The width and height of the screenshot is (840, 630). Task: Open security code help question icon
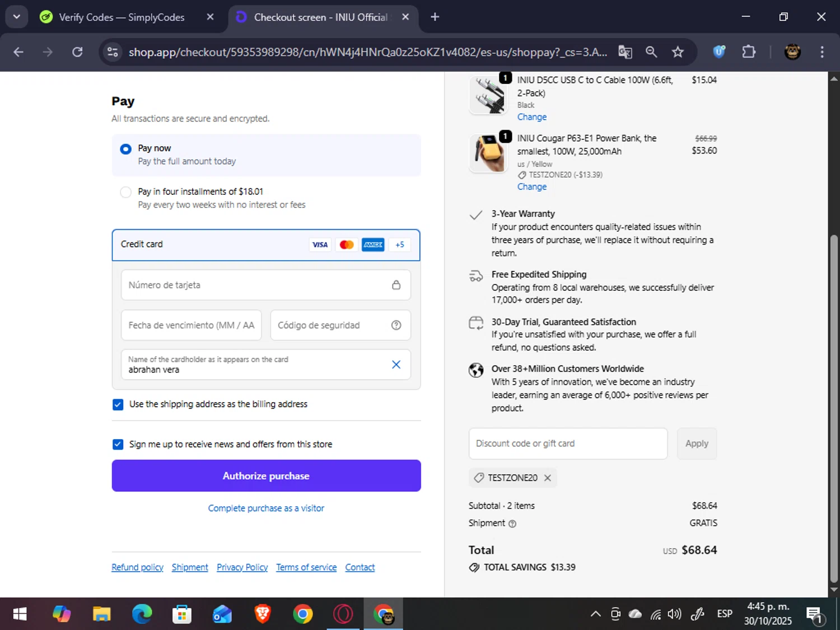[396, 325]
